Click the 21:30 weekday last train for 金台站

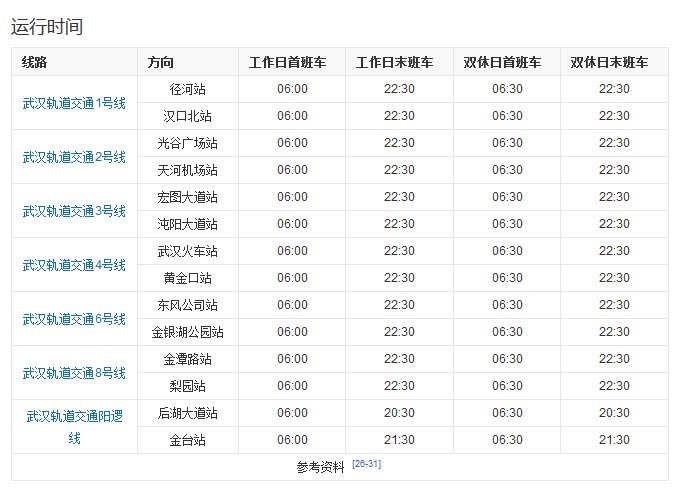click(x=399, y=440)
